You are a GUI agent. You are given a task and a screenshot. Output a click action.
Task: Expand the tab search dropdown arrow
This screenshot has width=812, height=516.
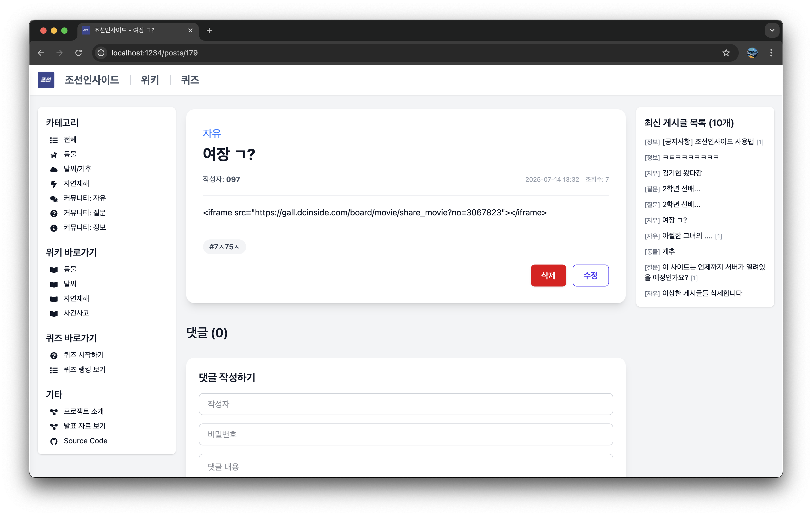(772, 30)
